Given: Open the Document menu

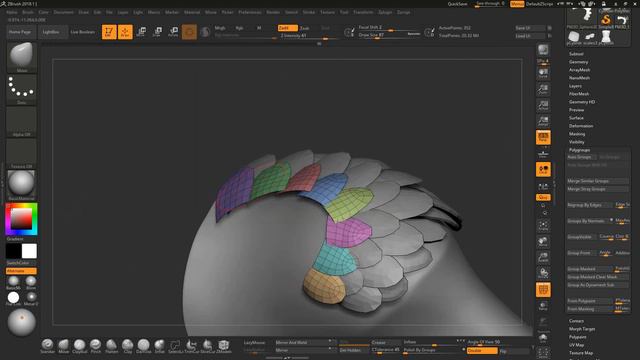Looking at the screenshot, I should coord(64,12).
